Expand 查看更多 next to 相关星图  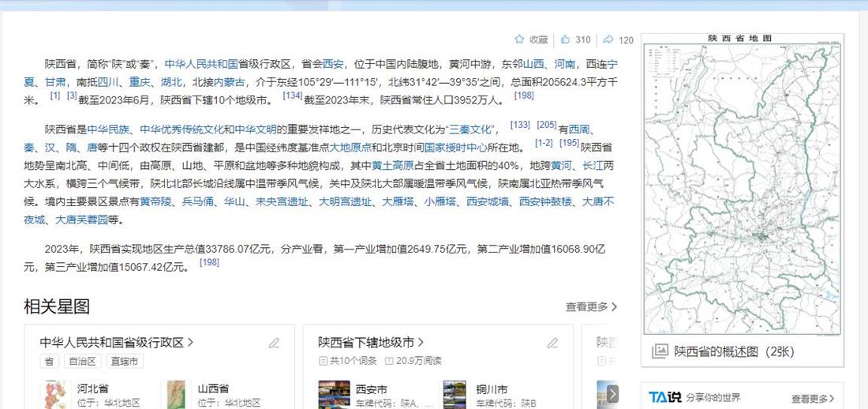(x=591, y=306)
